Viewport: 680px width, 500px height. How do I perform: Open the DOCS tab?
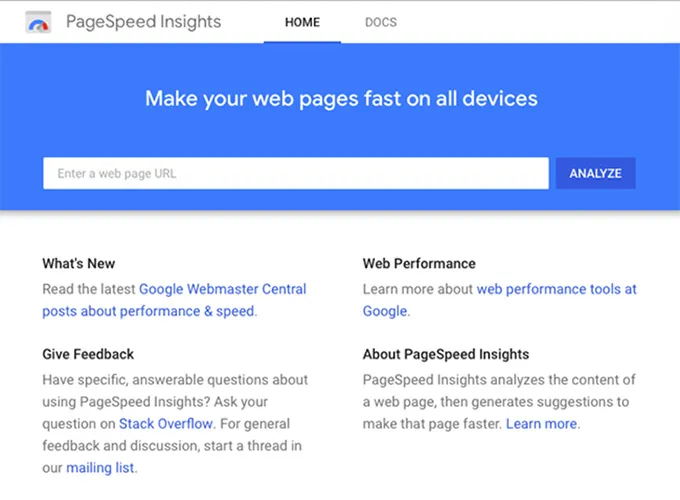380,22
